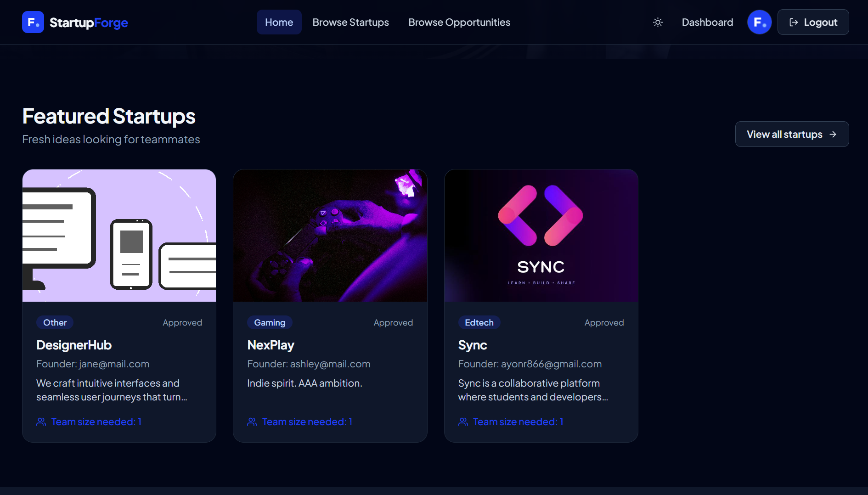The width and height of the screenshot is (868, 495).
Task: Click the Logout button
Action: point(813,22)
